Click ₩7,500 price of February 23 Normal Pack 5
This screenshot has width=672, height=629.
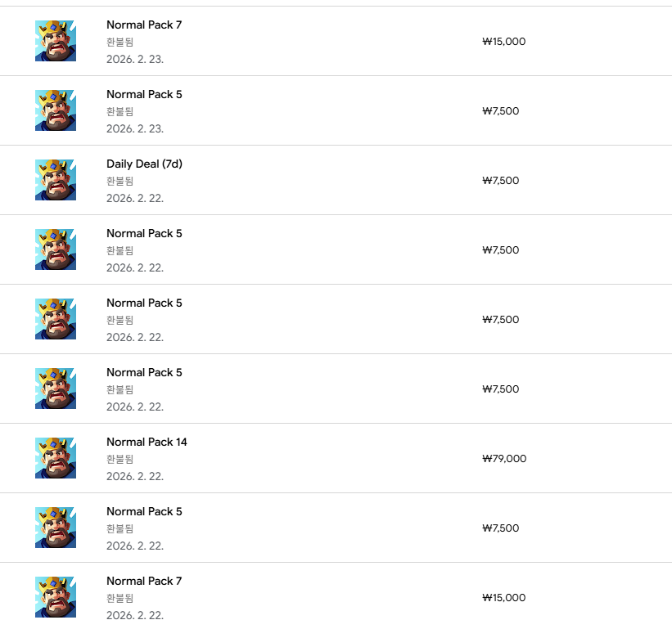500,111
